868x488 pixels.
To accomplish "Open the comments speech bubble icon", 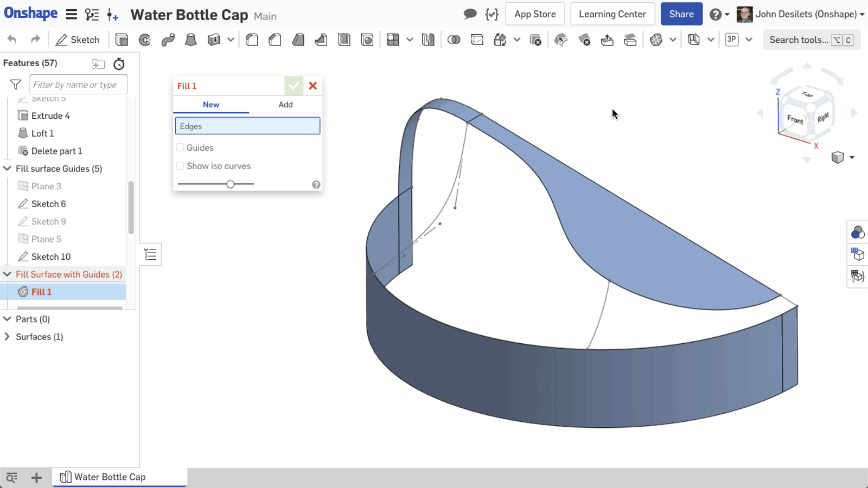I will point(470,14).
